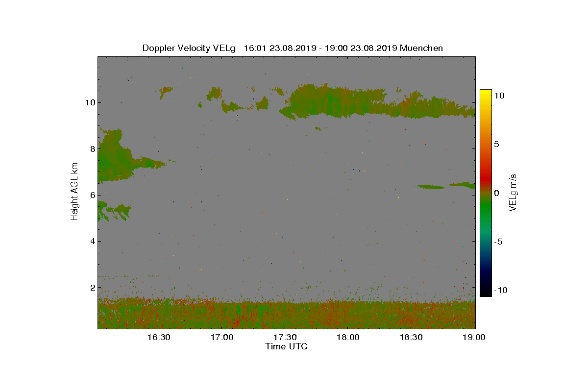Click the plot title 'Doppler Velocity VELg'
The width and height of the screenshot is (588, 392).
(x=189, y=48)
